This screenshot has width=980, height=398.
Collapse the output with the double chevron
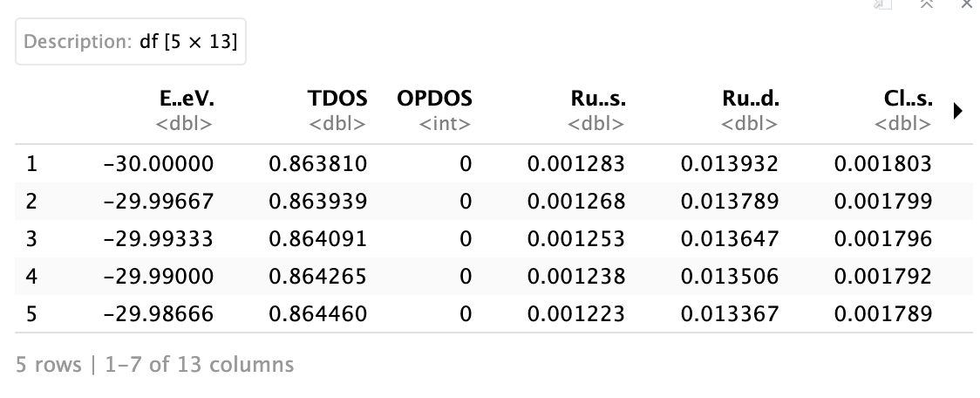pyautogui.click(x=926, y=3)
